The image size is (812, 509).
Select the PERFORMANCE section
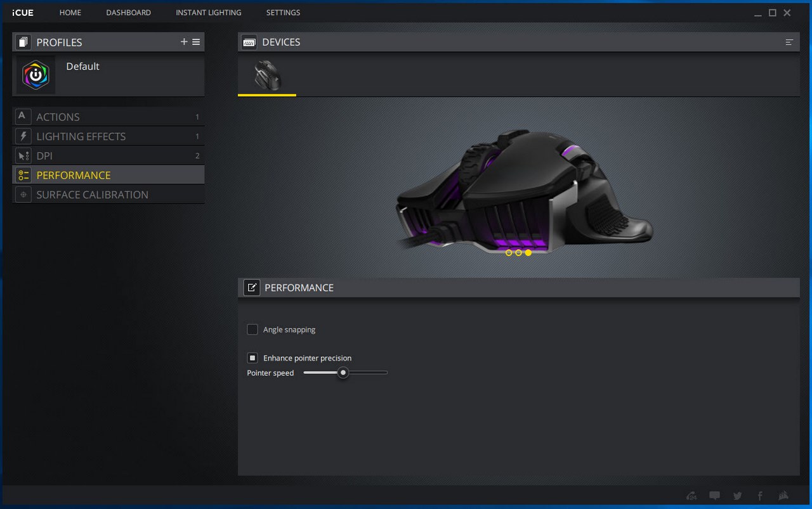pos(108,175)
